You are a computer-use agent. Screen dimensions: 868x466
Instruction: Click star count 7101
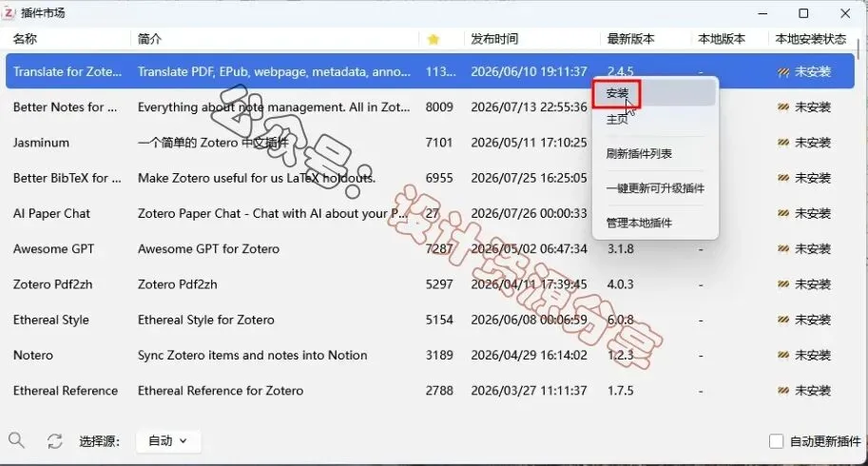[x=439, y=143]
